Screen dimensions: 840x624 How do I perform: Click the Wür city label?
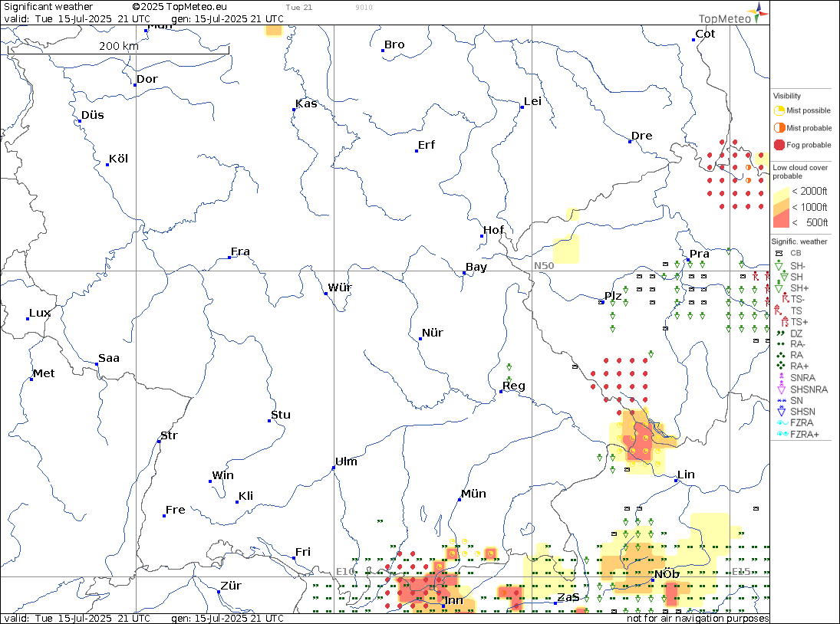pyautogui.click(x=340, y=287)
